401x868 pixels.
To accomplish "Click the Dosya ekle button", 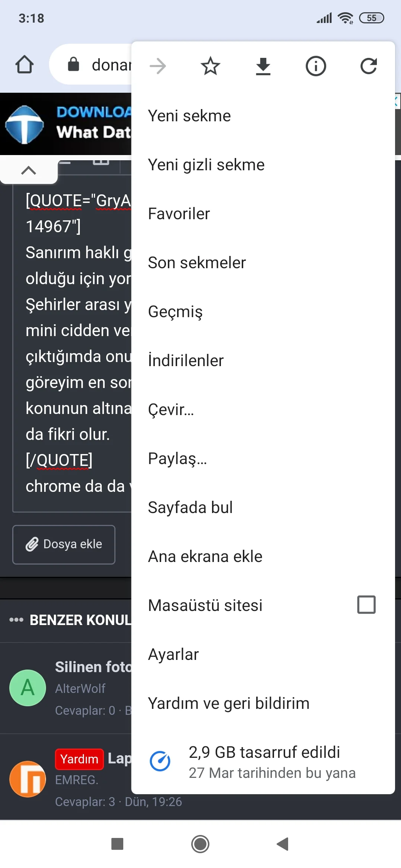I will (x=64, y=544).
